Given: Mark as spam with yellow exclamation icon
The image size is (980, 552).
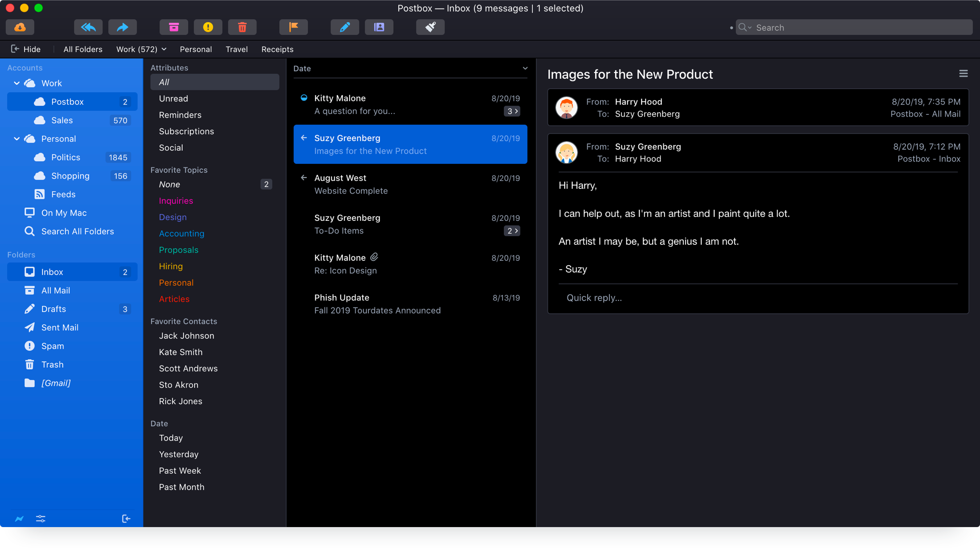Looking at the screenshot, I should coord(208,27).
